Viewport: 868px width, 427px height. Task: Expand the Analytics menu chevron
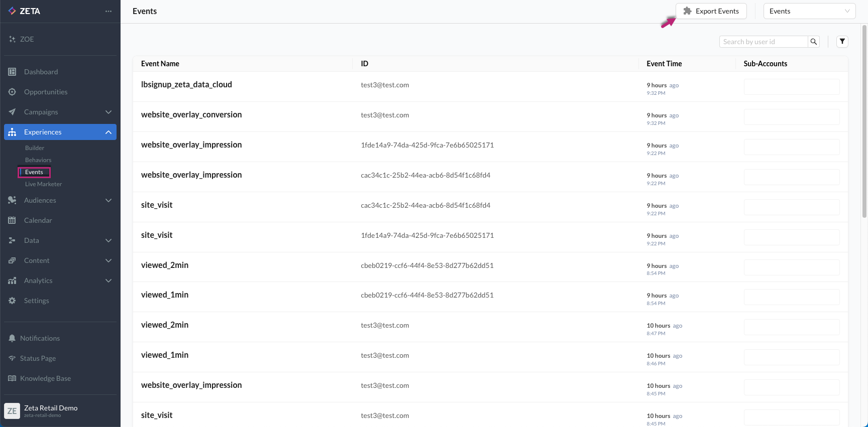108,280
